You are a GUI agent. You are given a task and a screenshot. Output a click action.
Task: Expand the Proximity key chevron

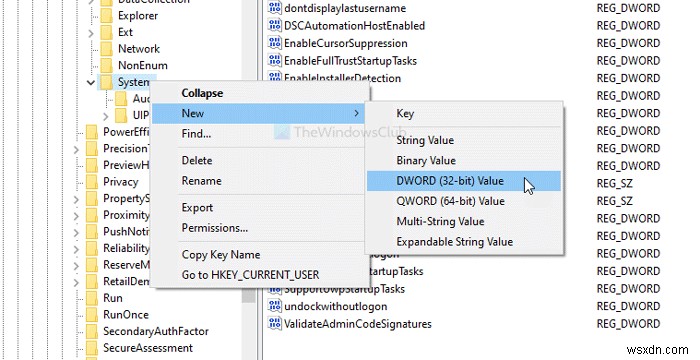pyautogui.click(x=76, y=215)
